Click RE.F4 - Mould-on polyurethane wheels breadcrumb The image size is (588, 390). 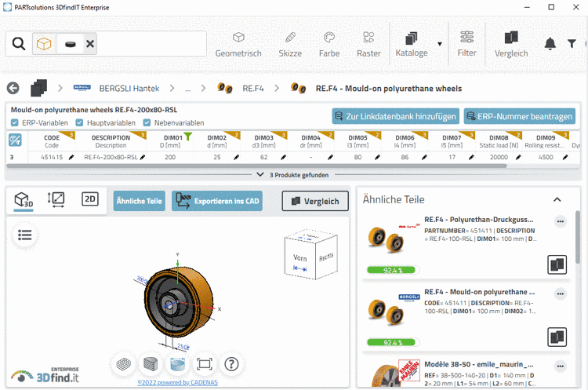389,89
